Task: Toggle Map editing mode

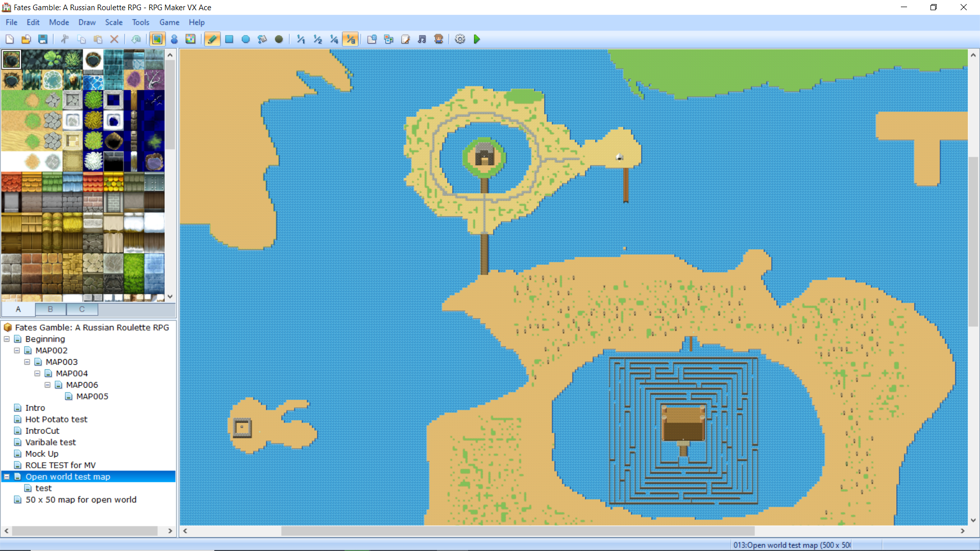Action: click(x=157, y=39)
